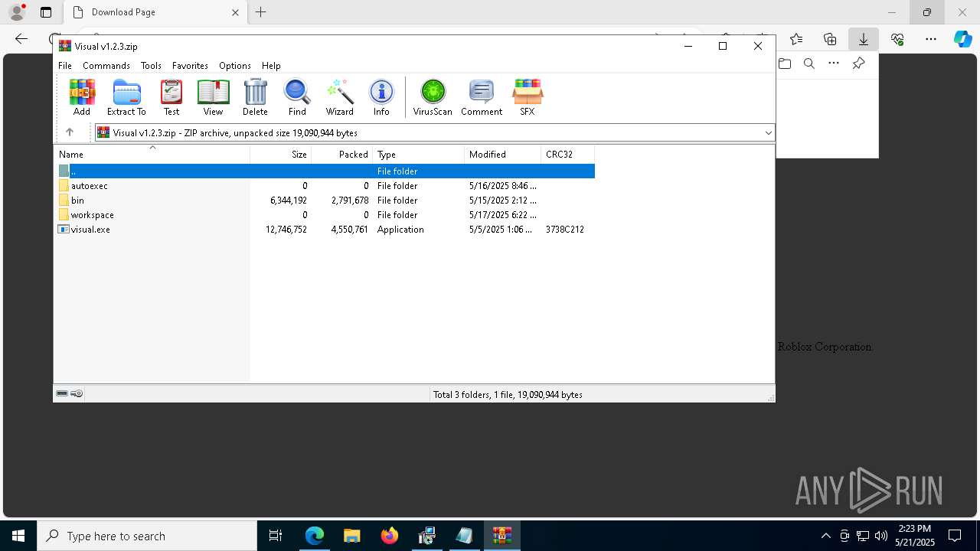
Task: Add an archive Comment
Action: pyautogui.click(x=482, y=97)
